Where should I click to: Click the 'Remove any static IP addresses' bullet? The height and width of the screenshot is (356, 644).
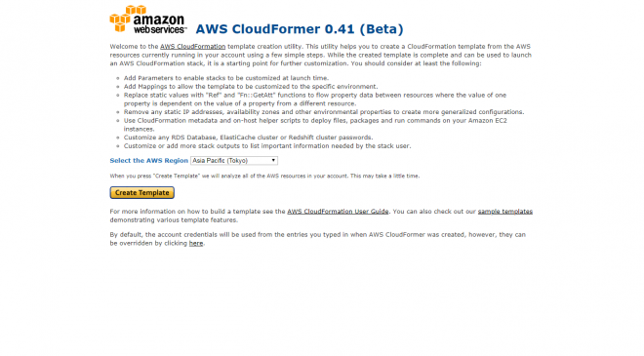tap(324, 112)
